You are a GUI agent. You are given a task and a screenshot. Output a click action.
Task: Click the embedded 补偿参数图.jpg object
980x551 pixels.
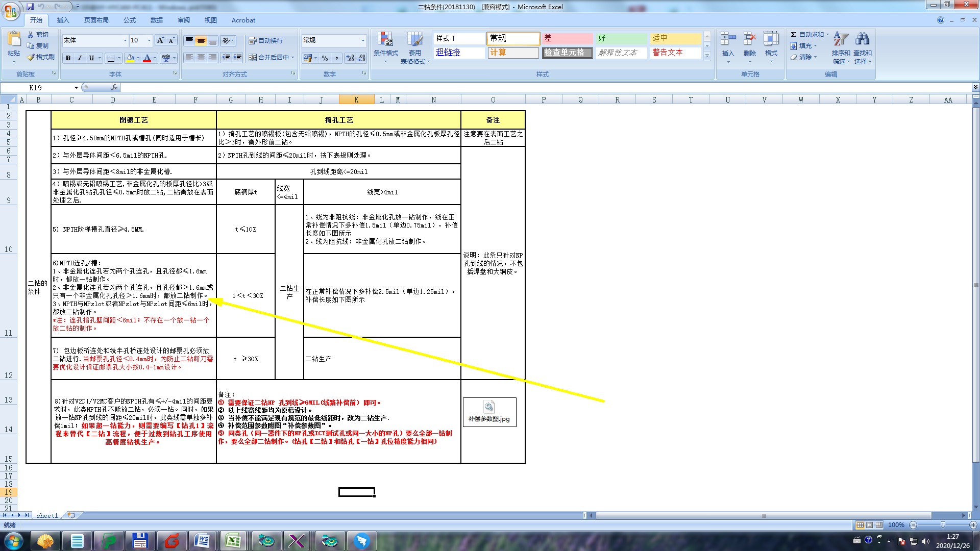[x=489, y=411]
